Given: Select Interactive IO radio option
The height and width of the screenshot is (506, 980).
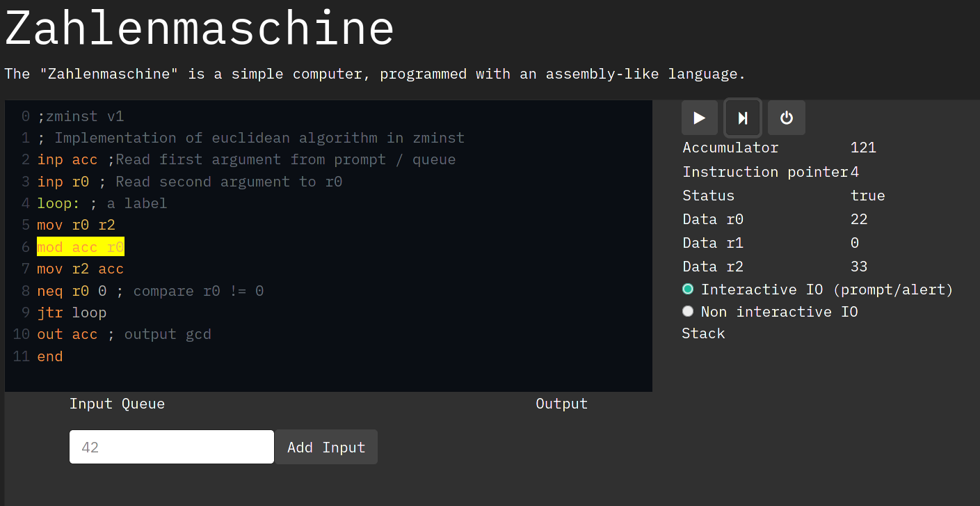Looking at the screenshot, I should click(689, 289).
